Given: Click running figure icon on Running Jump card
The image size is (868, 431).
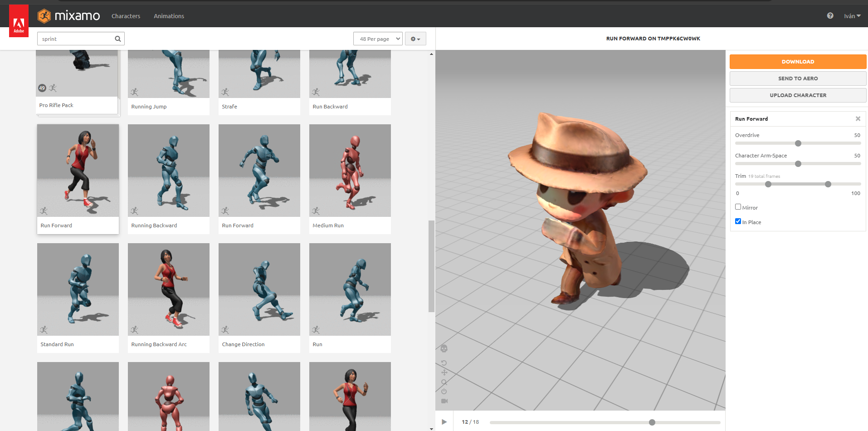Looking at the screenshot, I should coord(134,92).
